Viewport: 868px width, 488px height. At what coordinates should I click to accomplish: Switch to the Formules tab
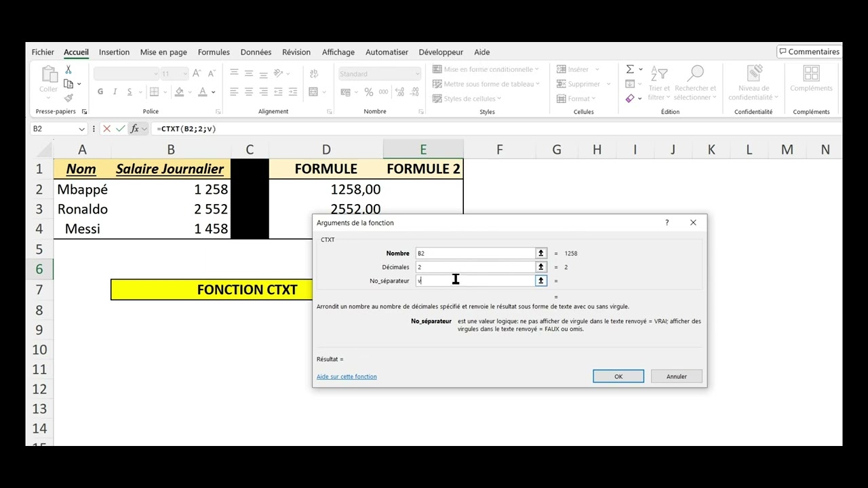(214, 52)
